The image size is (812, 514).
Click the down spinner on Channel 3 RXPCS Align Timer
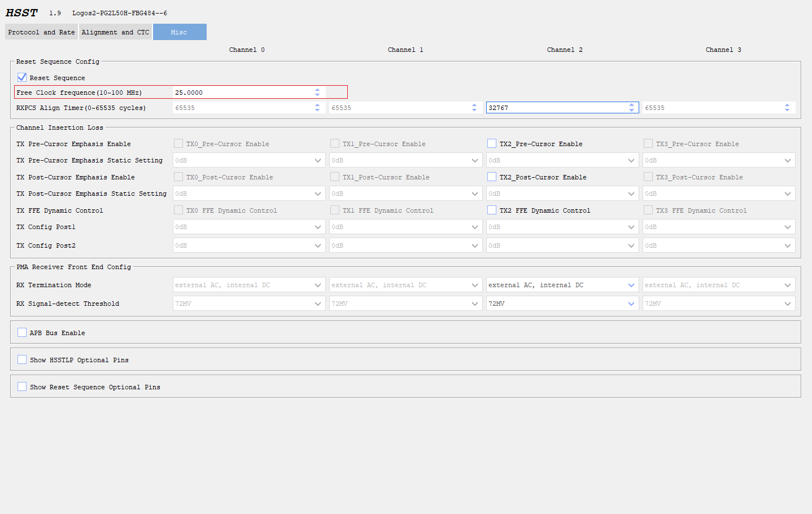click(787, 110)
